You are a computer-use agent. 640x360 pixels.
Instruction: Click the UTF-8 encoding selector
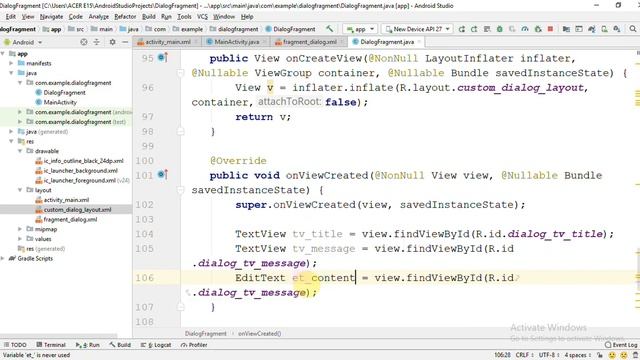[x=548, y=355]
